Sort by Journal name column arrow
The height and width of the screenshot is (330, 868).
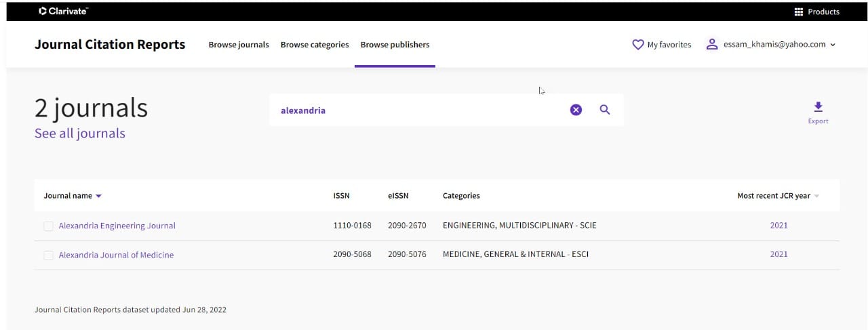pos(98,196)
